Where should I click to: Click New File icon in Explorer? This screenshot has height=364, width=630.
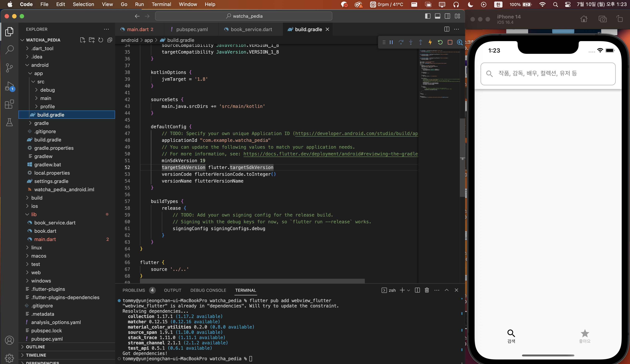coord(82,40)
